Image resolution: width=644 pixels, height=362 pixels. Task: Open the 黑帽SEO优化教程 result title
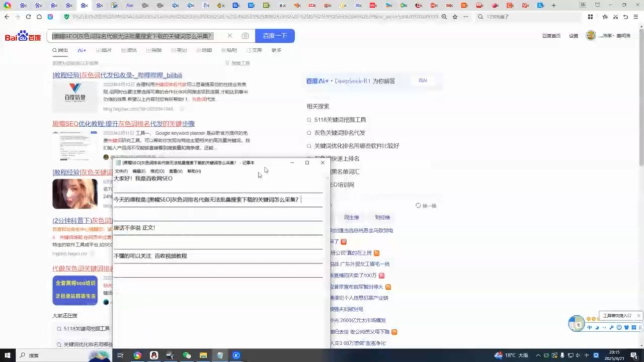tap(123, 124)
